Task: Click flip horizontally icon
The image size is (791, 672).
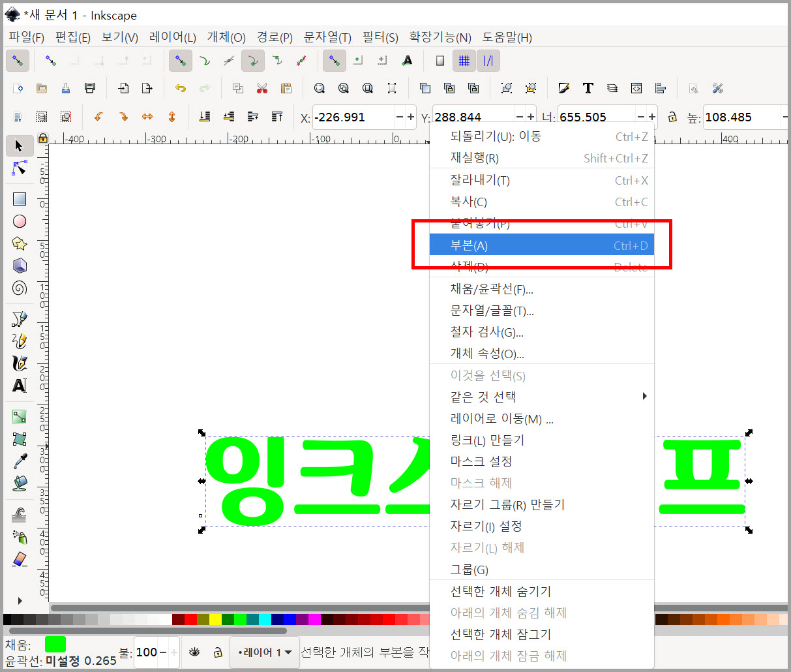Action: (x=147, y=117)
